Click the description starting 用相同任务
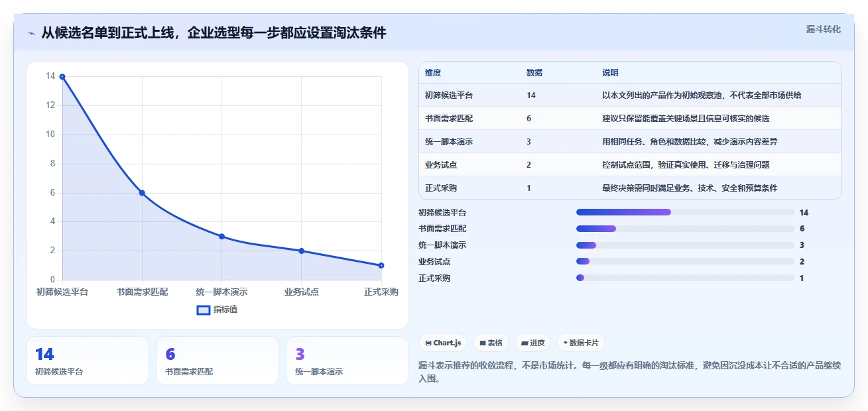 pos(690,142)
